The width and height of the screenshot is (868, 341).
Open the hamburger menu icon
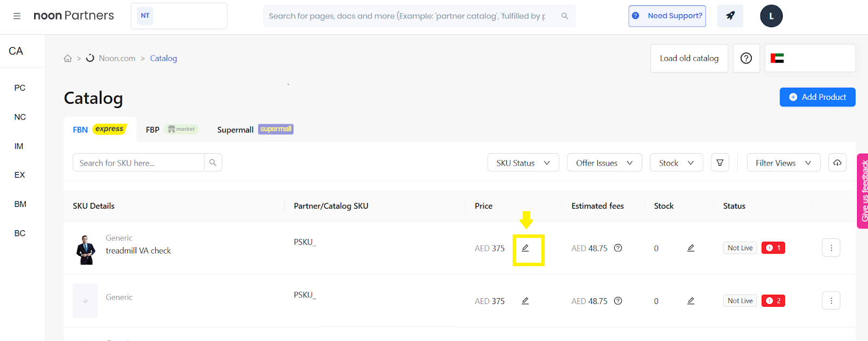coord(17,16)
